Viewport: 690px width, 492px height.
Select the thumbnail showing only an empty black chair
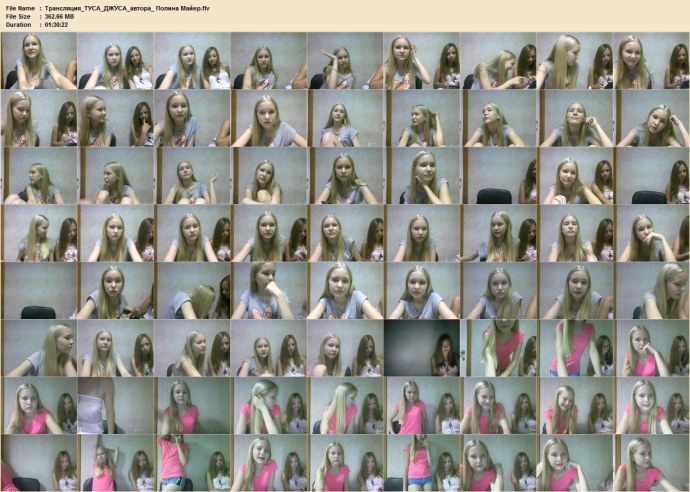39,291
